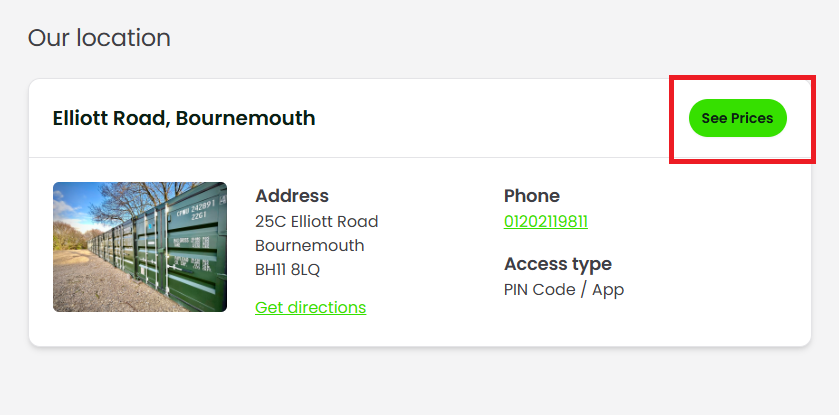Click the Our location heading
Image resolution: width=839 pixels, height=415 pixels.
[x=99, y=38]
